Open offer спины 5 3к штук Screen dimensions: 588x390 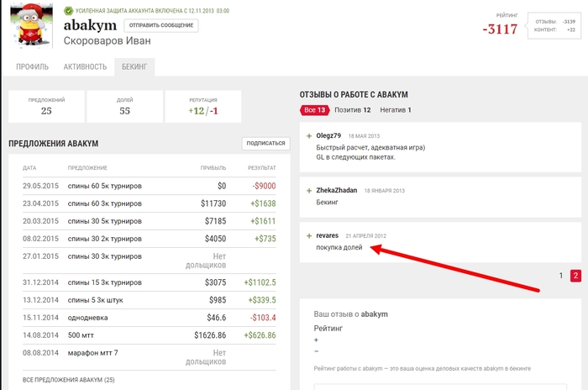(x=95, y=300)
